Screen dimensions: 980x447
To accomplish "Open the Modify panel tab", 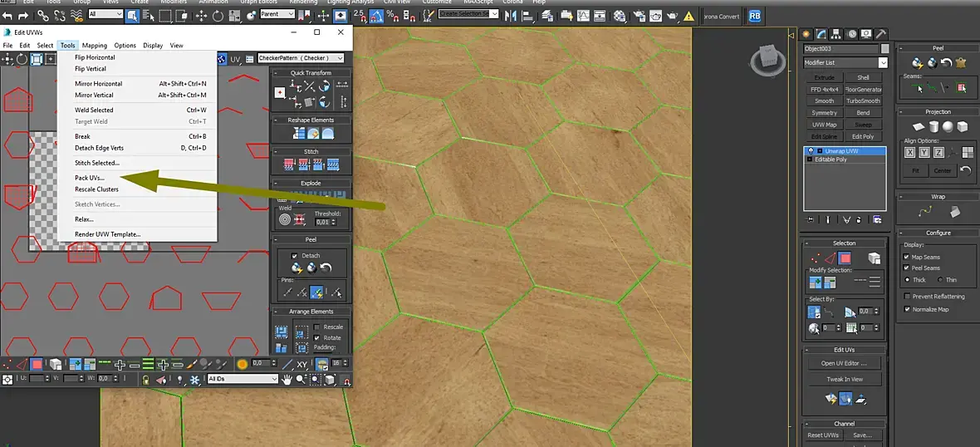I will [x=821, y=34].
